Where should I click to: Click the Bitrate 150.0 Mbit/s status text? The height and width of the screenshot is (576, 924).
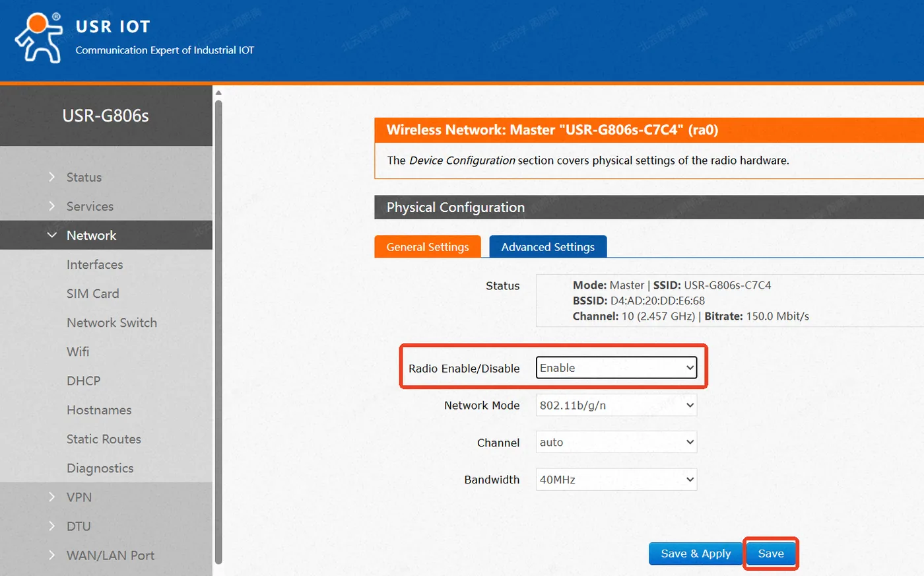[756, 316]
